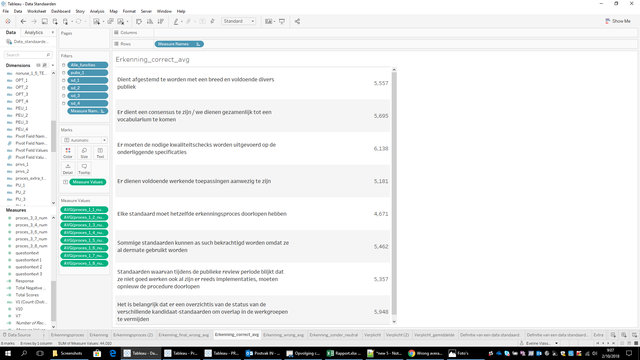Open the Dimensions pane menu arrow
This screenshot has width=640, height=360.
[53, 65]
